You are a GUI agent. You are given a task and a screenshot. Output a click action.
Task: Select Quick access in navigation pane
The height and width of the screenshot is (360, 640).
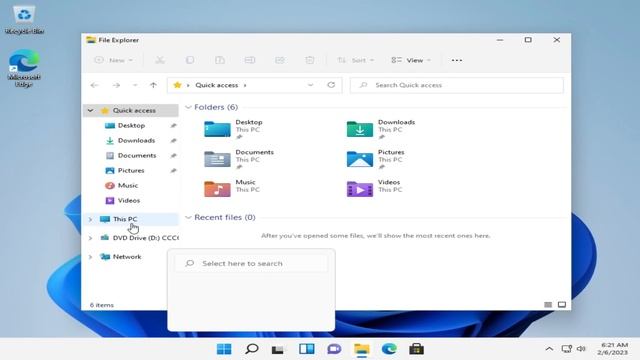[134, 110]
